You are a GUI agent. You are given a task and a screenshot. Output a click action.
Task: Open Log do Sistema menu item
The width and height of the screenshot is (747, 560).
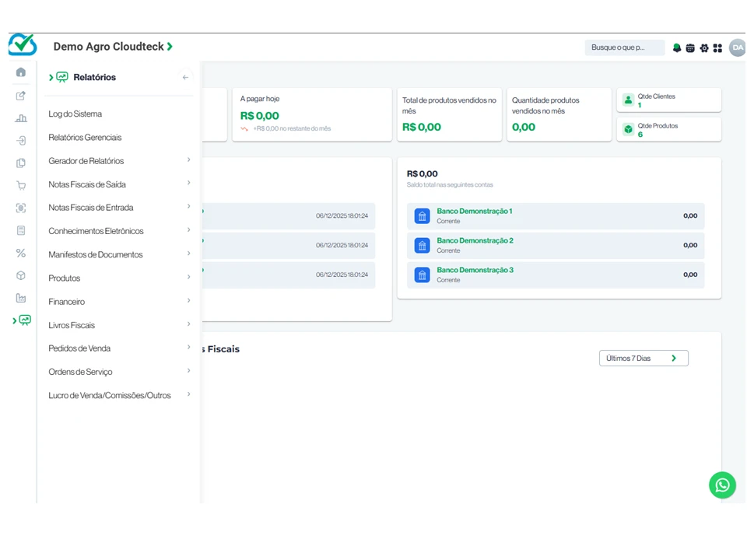tap(75, 114)
